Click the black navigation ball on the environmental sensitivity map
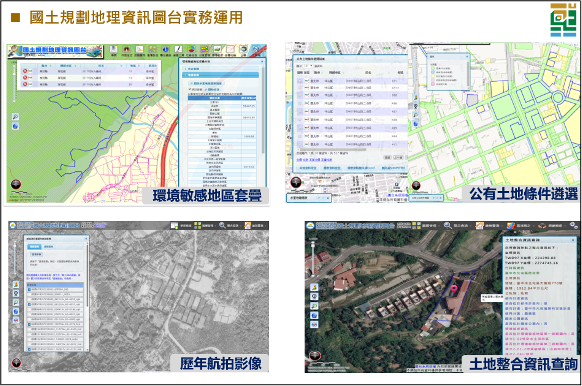This screenshot has height=386, width=582. coord(16,184)
